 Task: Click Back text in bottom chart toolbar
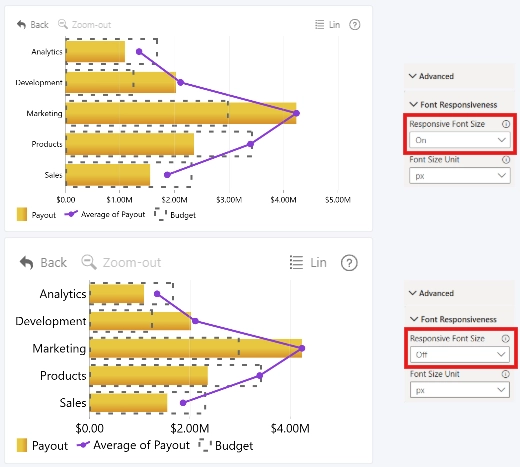tap(53, 263)
